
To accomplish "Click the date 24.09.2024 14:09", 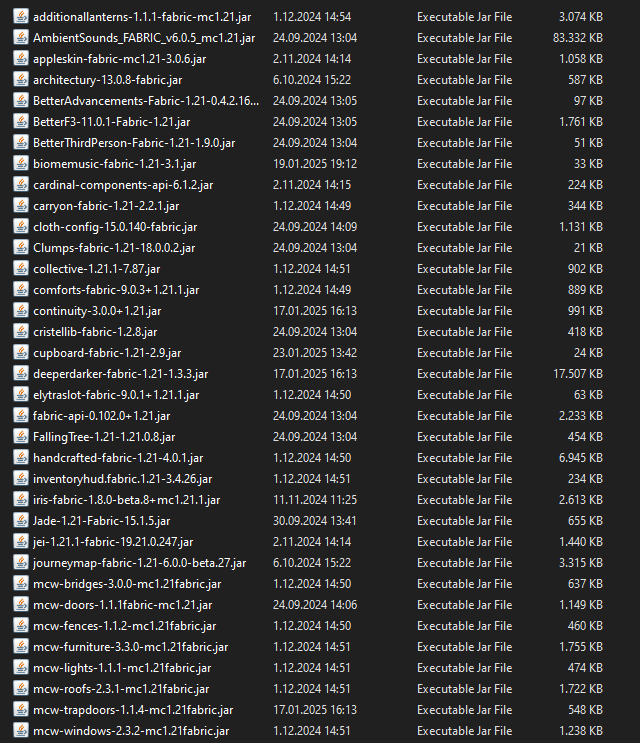I will click(315, 227).
